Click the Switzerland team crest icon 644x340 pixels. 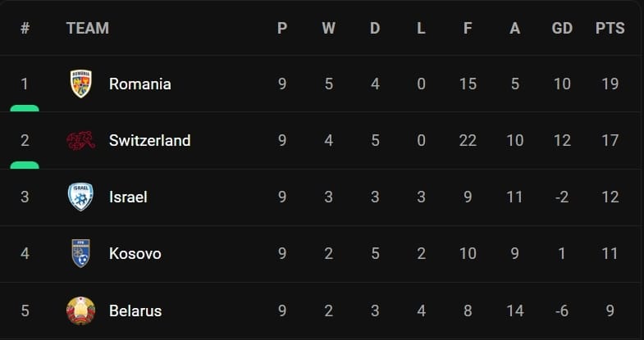tap(80, 140)
